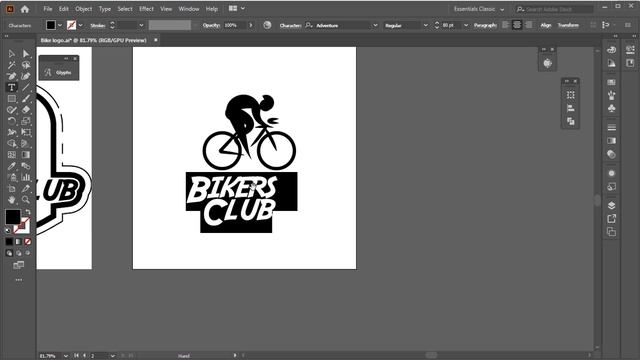Viewport: 640px width, 360px height.
Task: Pick the Lasso tool
Action: click(x=26, y=65)
